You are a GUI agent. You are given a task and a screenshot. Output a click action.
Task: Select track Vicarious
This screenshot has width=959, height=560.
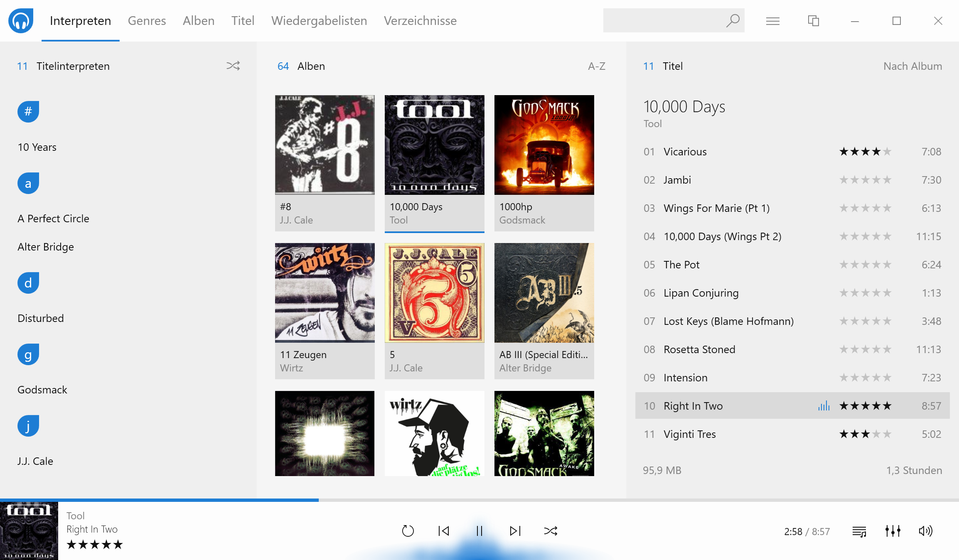point(792,152)
